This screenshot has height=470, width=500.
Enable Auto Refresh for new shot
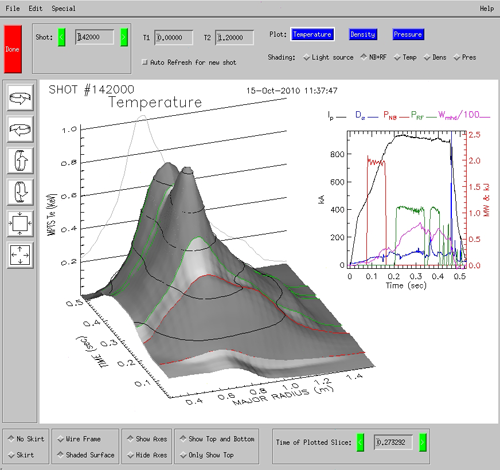[x=189, y=62]
